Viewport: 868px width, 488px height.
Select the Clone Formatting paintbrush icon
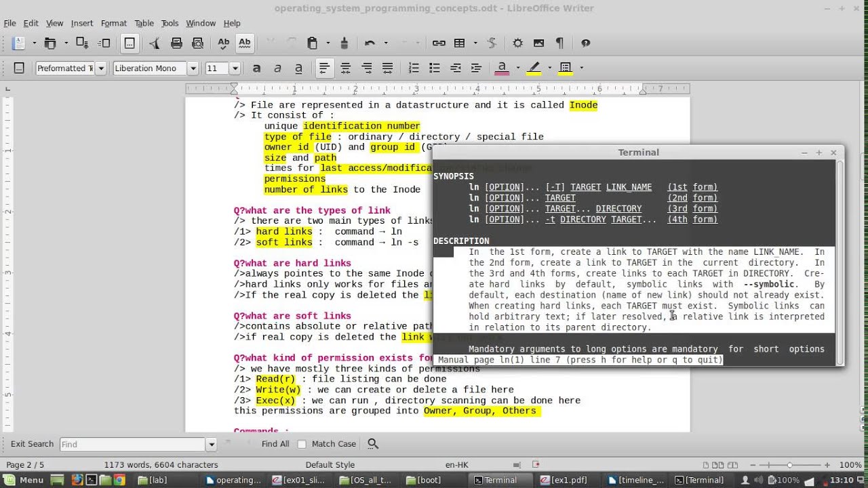coord(344,43)
